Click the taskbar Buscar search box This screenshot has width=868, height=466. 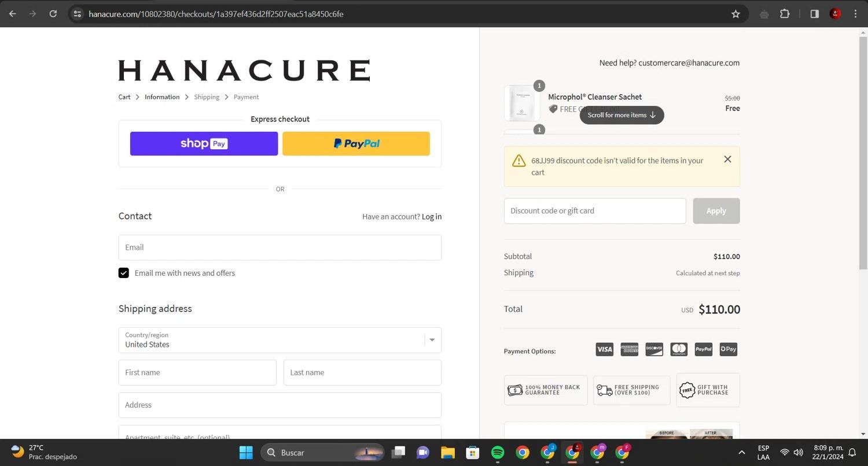pos(322,453)
